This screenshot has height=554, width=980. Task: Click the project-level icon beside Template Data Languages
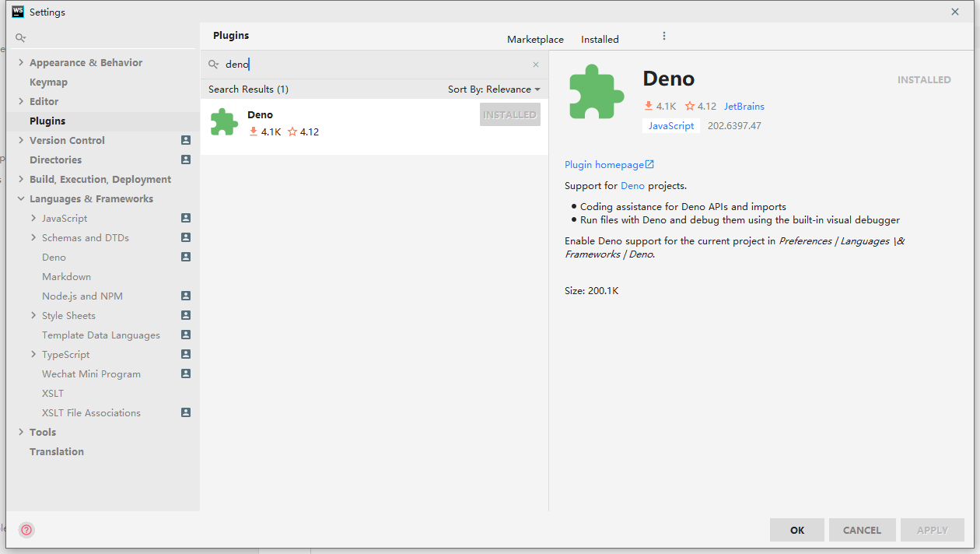tap(186, 335)
